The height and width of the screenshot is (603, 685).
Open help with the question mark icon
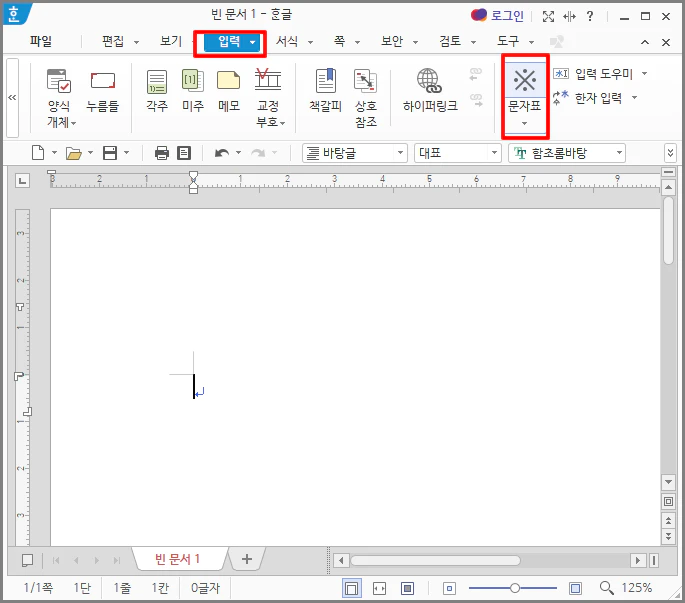click(x=590, y=16)
